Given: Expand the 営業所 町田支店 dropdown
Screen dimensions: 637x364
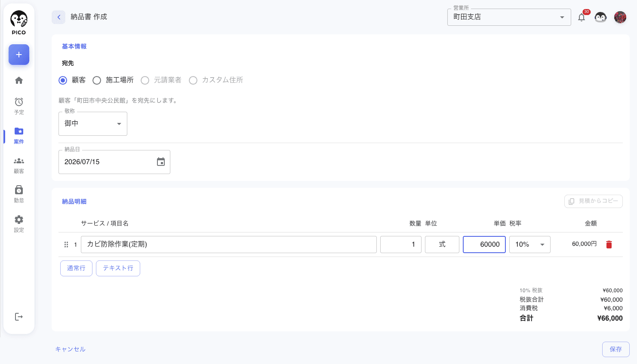Looking at the screenshot, I should click(509, 17).
